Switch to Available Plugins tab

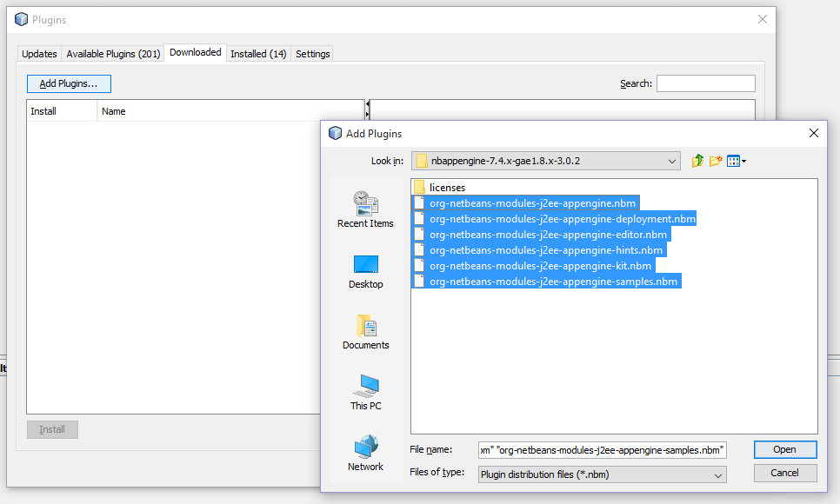113,54
